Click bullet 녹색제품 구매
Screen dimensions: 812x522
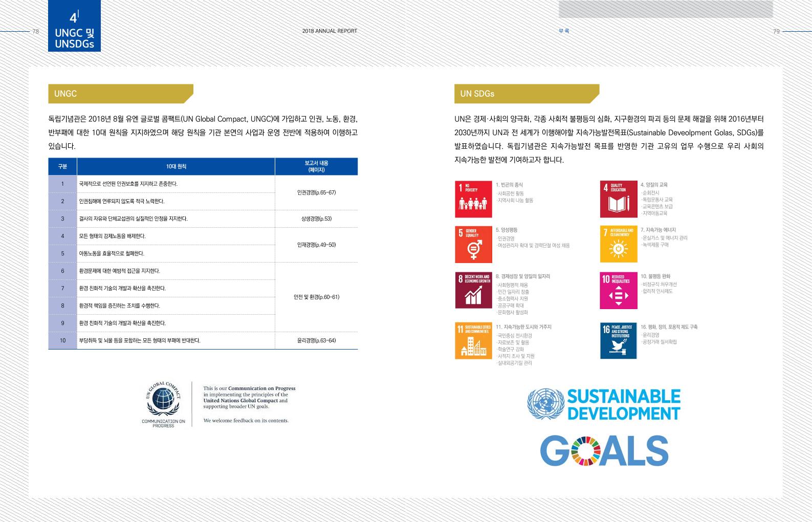click(655, 245)
